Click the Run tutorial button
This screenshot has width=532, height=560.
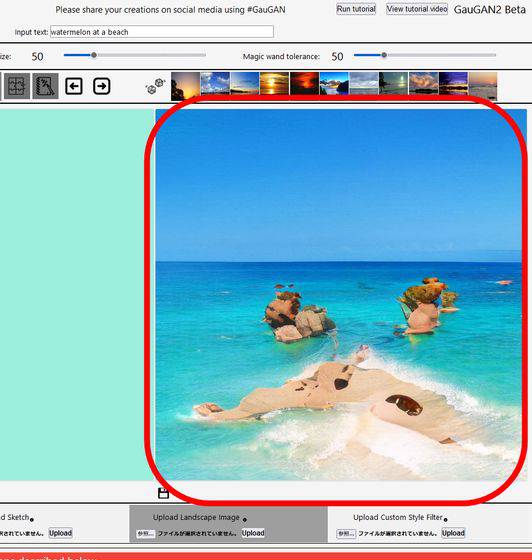pyautogui.click(x=356, y=9)
